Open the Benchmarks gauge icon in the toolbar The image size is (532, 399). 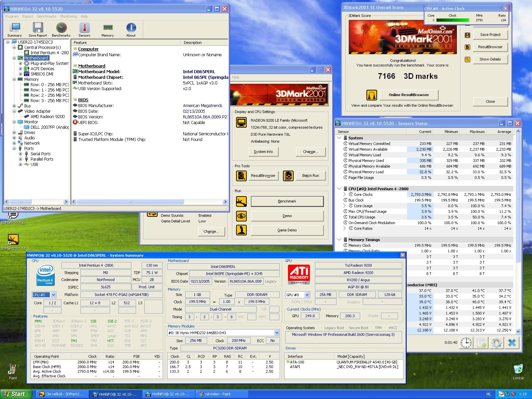click(61, 29)
